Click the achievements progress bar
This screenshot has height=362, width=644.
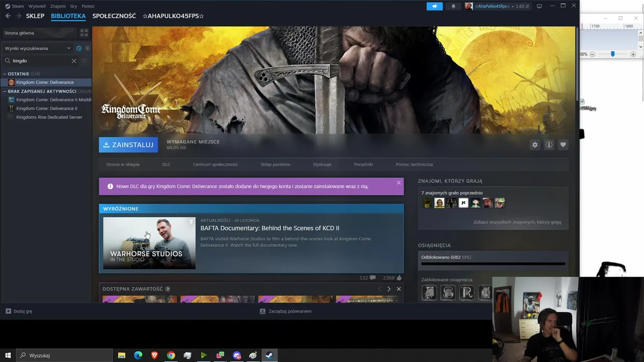[x=493, y=263]
